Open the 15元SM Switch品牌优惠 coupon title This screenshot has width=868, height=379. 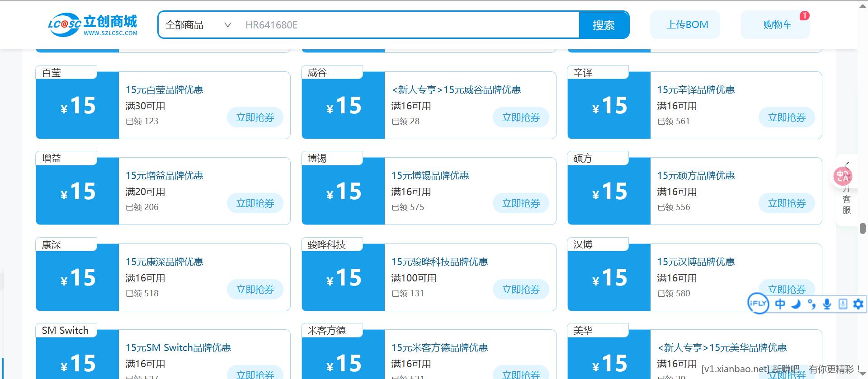point(179,347)
